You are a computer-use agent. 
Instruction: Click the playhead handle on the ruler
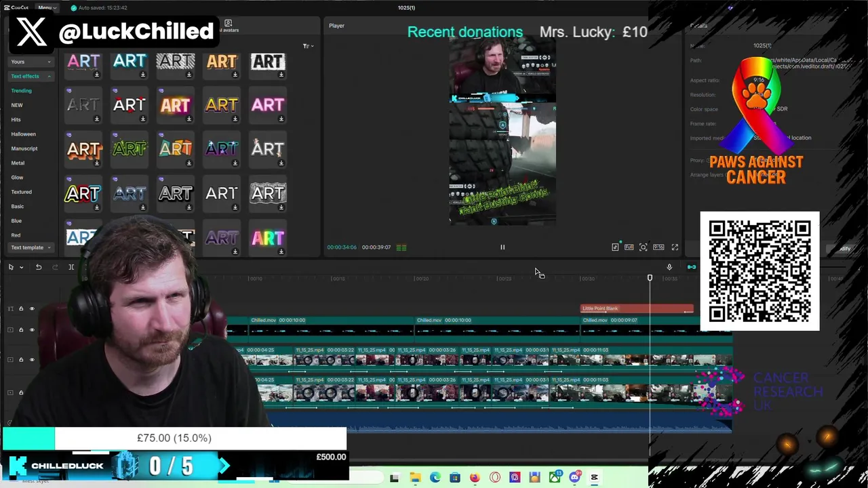pyautogui.click(x=650, y=278)
